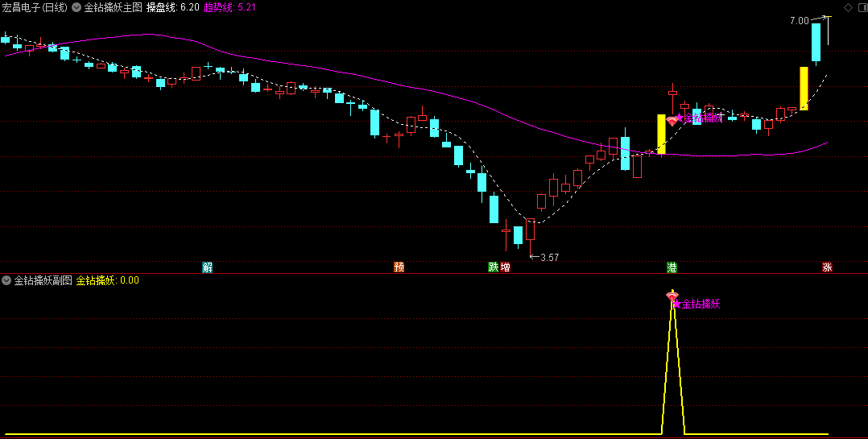Select the red hollow candlestick at 3.57 low

coord(531,230)
